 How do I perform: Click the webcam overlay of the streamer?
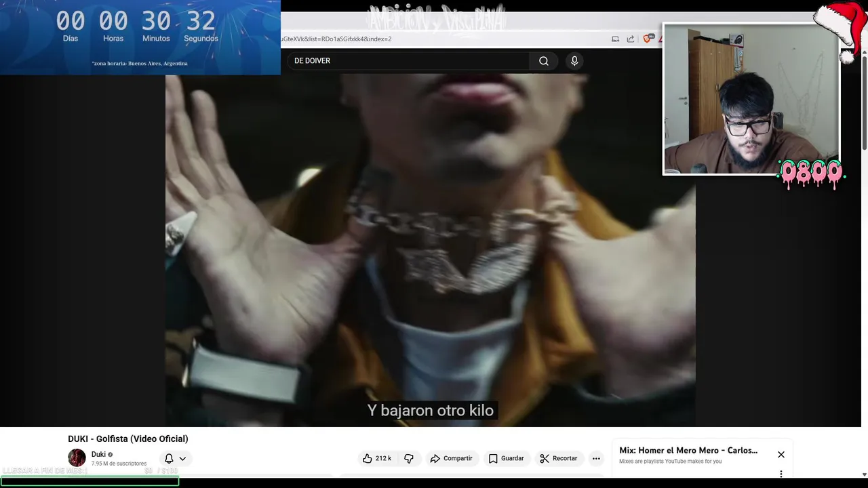pyautogui.click(x=751, y=100)
